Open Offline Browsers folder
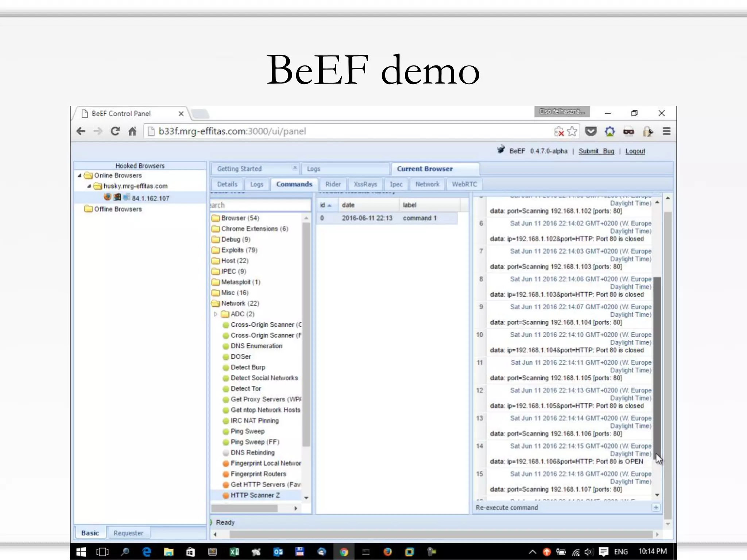 pos(117,209)
